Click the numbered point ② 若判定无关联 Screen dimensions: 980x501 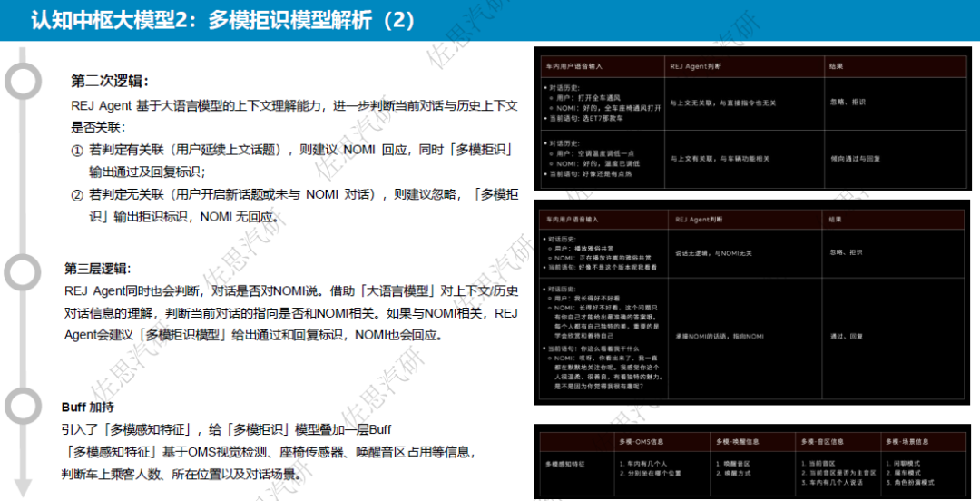click(x=294, y=194)
